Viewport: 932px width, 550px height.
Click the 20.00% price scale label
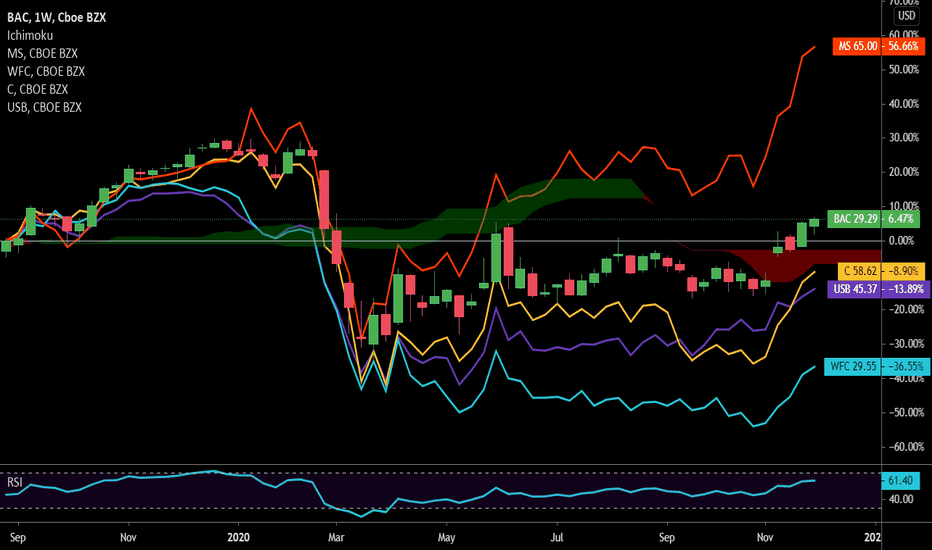pos(903,172)
